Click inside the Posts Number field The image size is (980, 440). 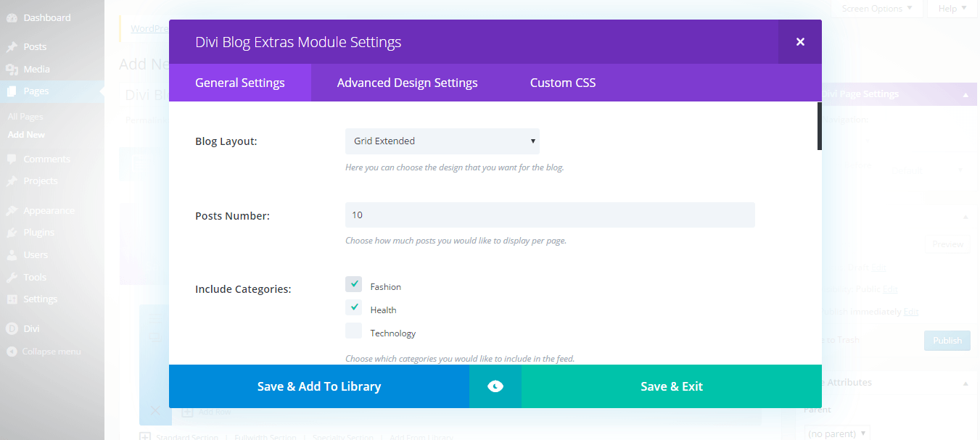point(549,215)
